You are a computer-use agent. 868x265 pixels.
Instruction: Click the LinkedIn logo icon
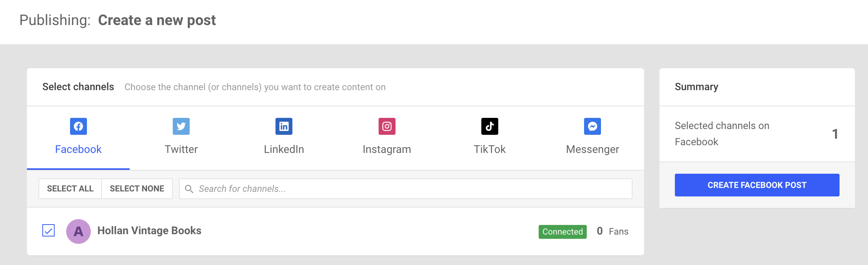[x=284, y=126]
